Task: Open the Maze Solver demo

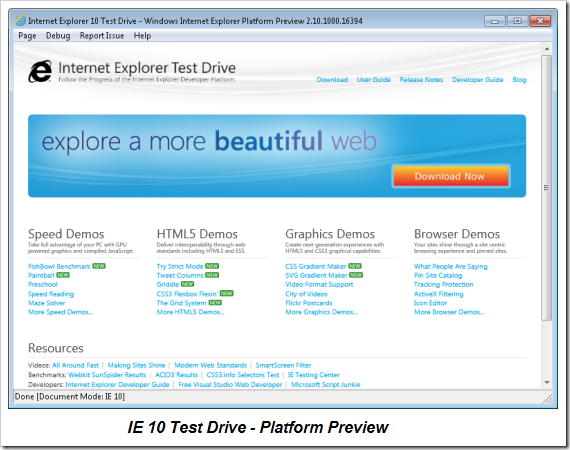Action: (47, 303)
